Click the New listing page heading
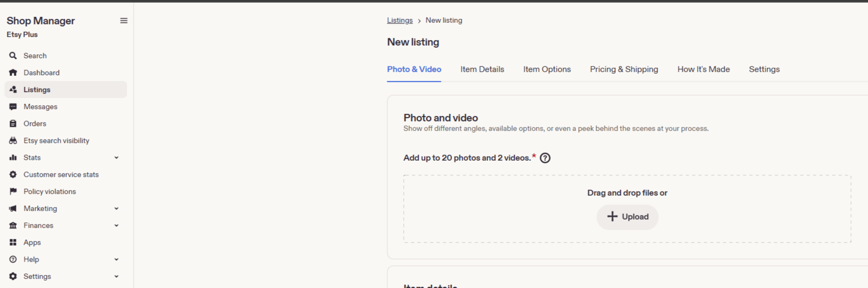 413,42
